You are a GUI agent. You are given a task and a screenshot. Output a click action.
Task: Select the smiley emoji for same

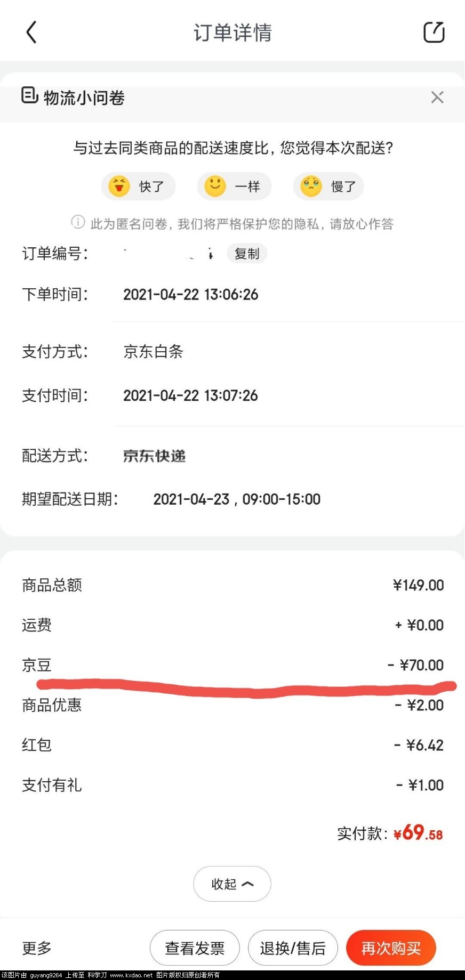[x=215, y=186]
